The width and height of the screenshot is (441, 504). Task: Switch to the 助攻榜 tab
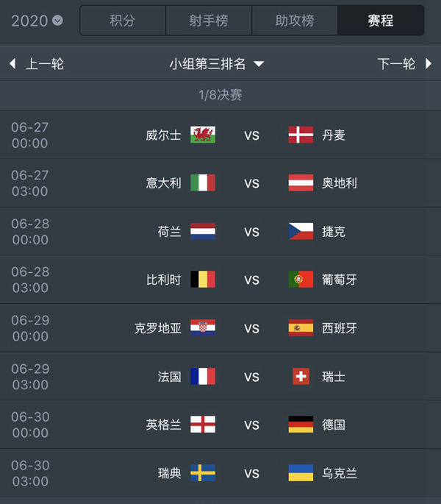(294, 21)
